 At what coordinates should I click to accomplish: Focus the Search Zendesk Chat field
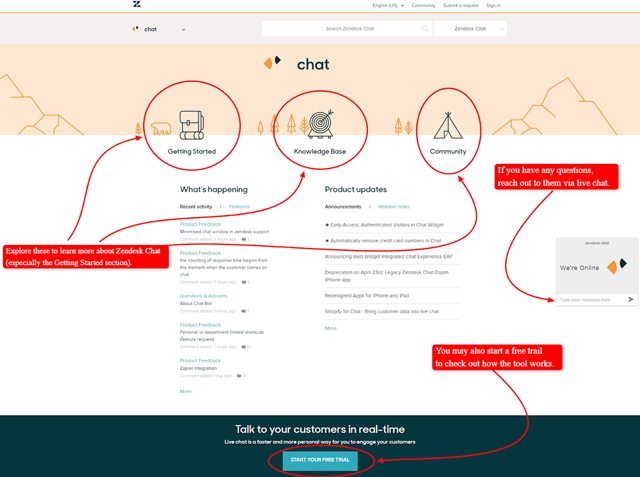pos(347,29)
